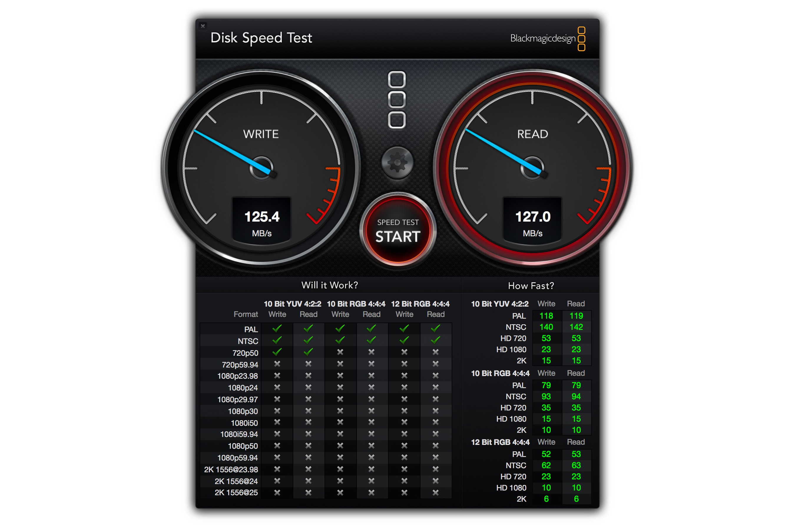Image resolution: width=795 pixels, height=532 pixels.
Task: Click the 1080p59.94 format row label
Action: pos(237,458)
